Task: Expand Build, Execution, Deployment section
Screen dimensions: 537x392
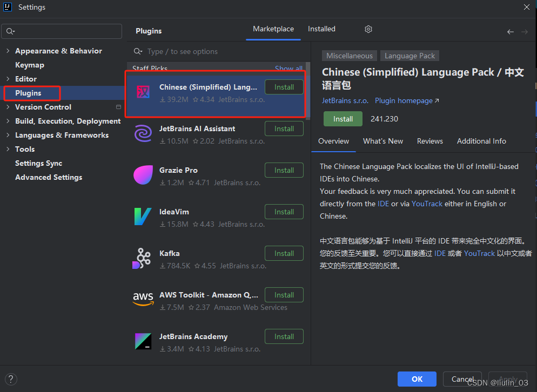Action: (x=8, y=121)
